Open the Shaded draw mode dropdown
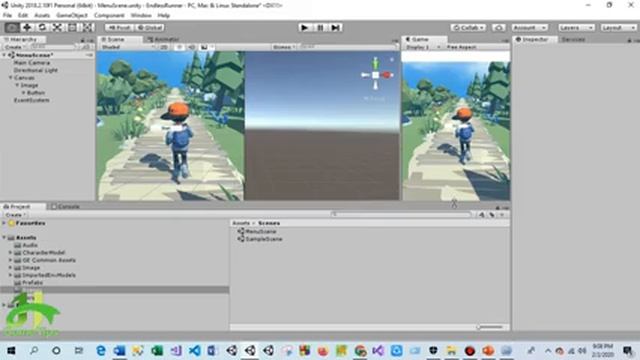Viewport: 640px width, 360px height. [128, 47]
